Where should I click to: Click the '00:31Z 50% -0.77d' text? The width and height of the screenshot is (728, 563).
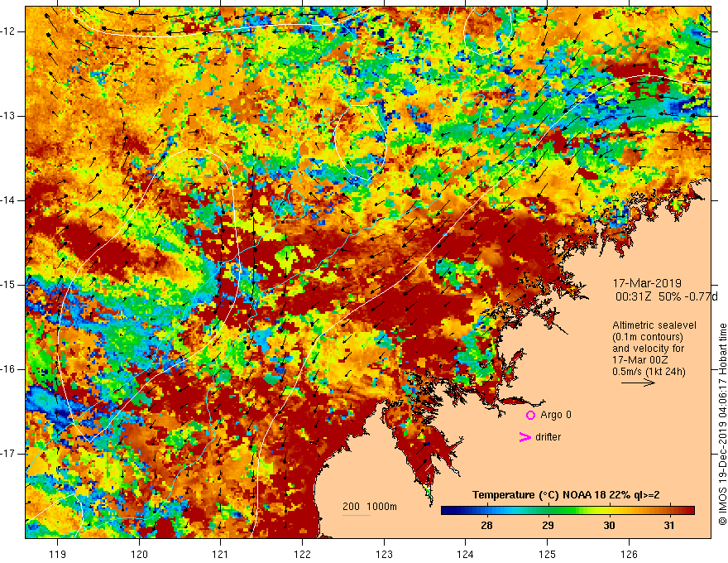point(666,297)
